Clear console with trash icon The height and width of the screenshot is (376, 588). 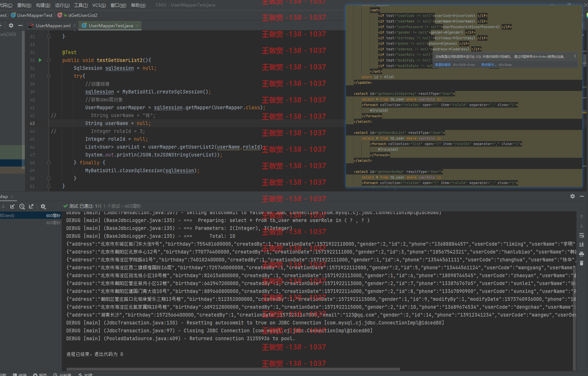pyautogui.click(x=582, y=263)
